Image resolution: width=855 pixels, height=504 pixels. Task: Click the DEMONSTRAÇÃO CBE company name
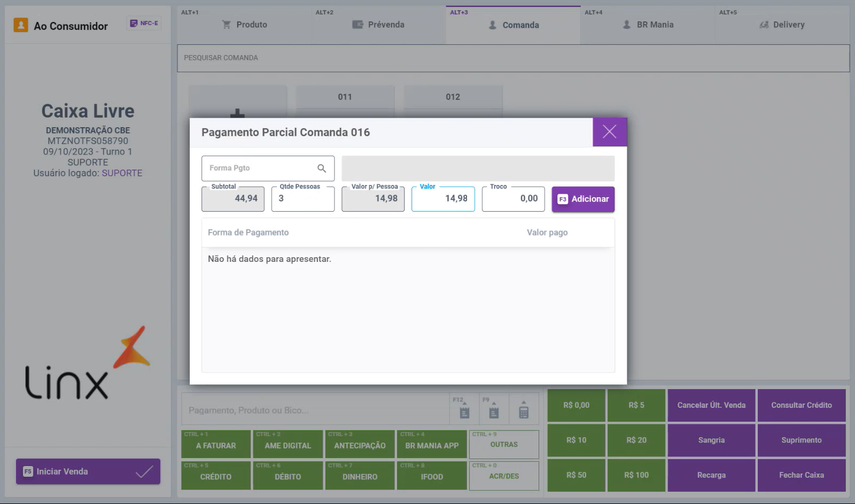click(88, 130)
